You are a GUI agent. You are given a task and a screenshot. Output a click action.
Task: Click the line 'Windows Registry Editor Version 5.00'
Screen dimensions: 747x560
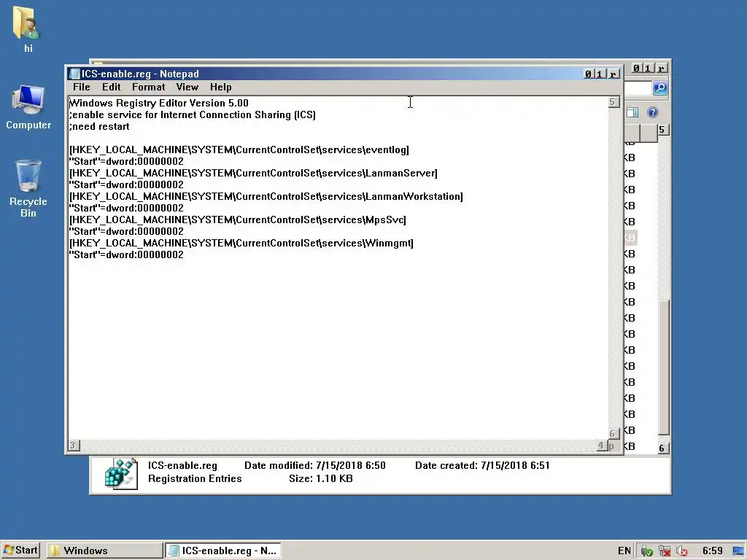[159, 104]
